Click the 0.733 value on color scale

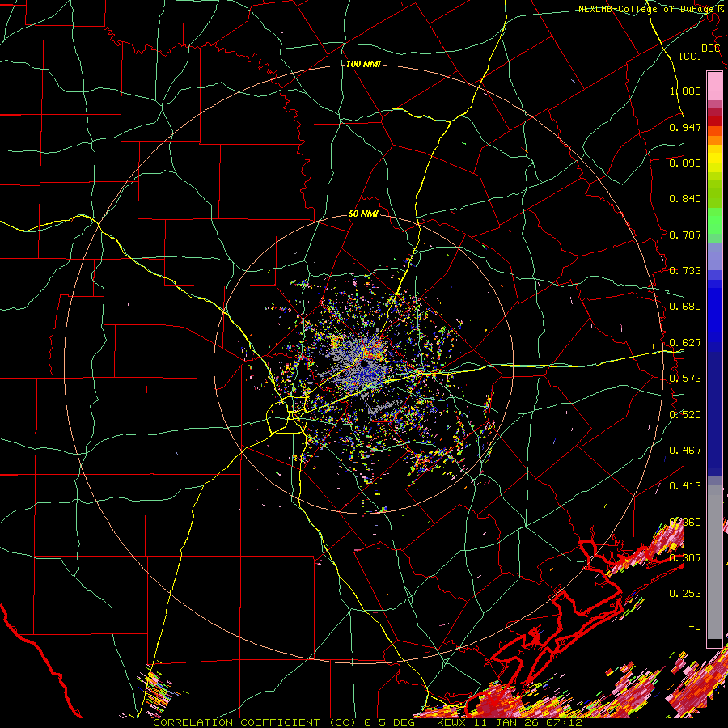685,271
